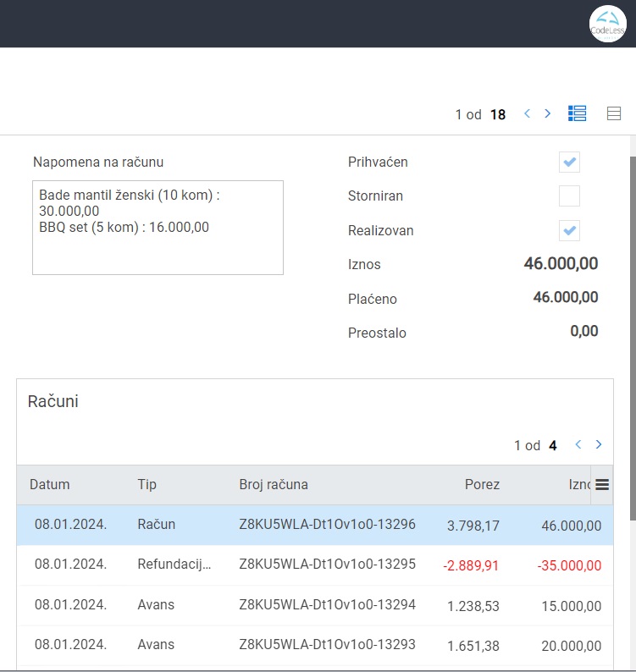
Task: Click the tax value -2.889,91
Action: 471,565
